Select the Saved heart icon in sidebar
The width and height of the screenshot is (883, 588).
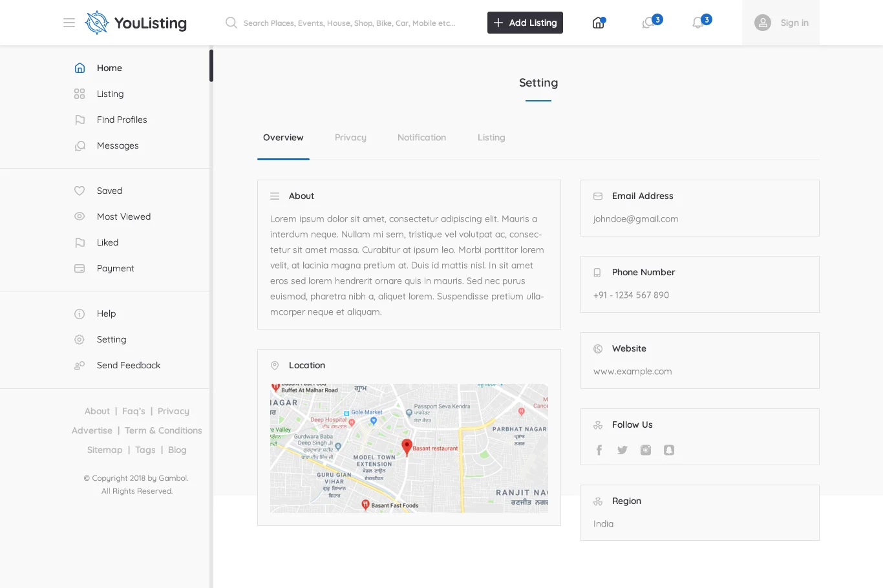(80, 191)
